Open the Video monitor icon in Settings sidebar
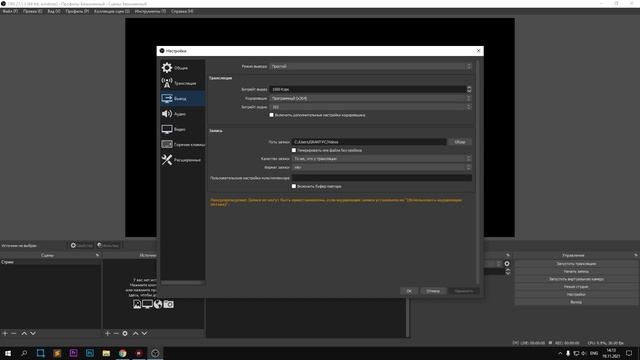 pyautogui.click(x=167, y=129)
